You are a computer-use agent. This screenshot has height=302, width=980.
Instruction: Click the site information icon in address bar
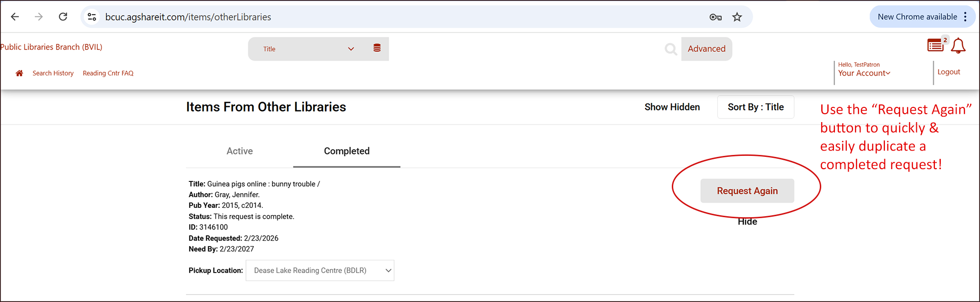click(92, 17)
